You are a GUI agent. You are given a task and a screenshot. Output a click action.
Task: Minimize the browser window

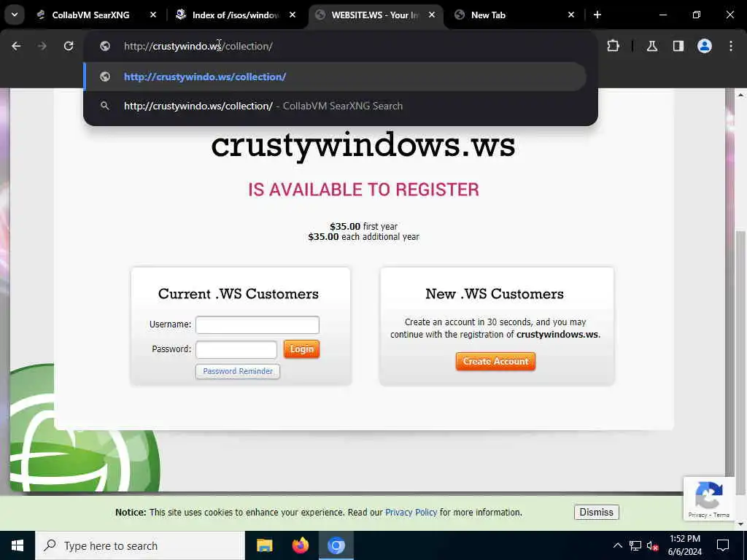[662, 15]
